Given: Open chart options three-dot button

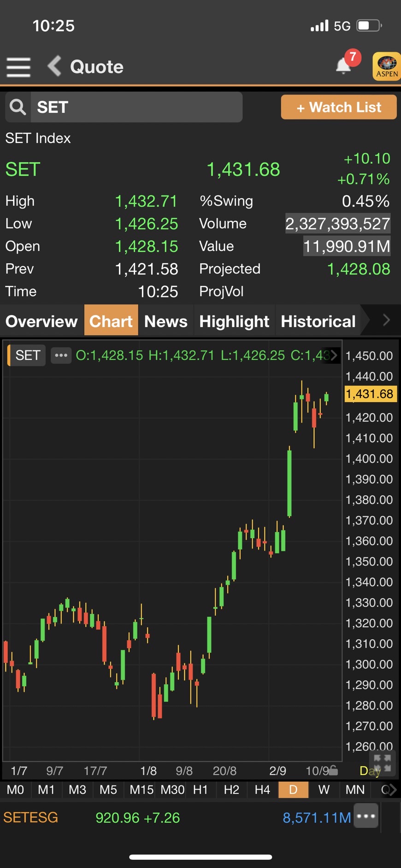Looking at the screenshot, I should pos(61,355).
